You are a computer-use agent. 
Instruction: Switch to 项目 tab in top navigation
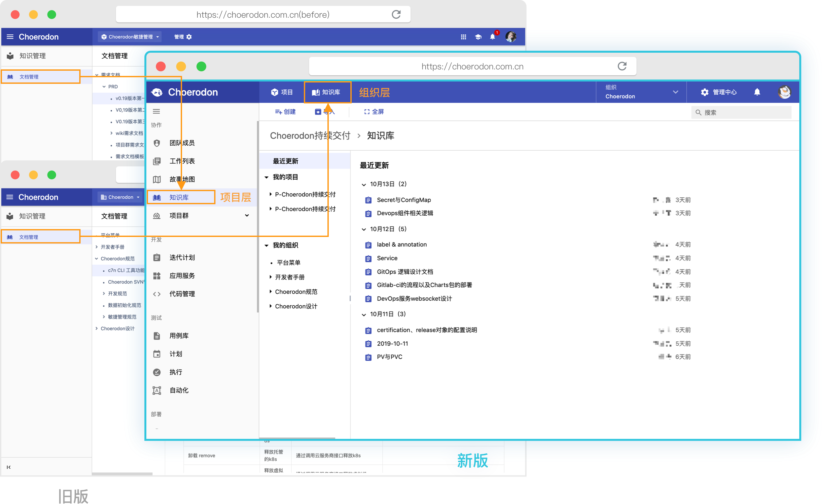(x=282, y=92)
